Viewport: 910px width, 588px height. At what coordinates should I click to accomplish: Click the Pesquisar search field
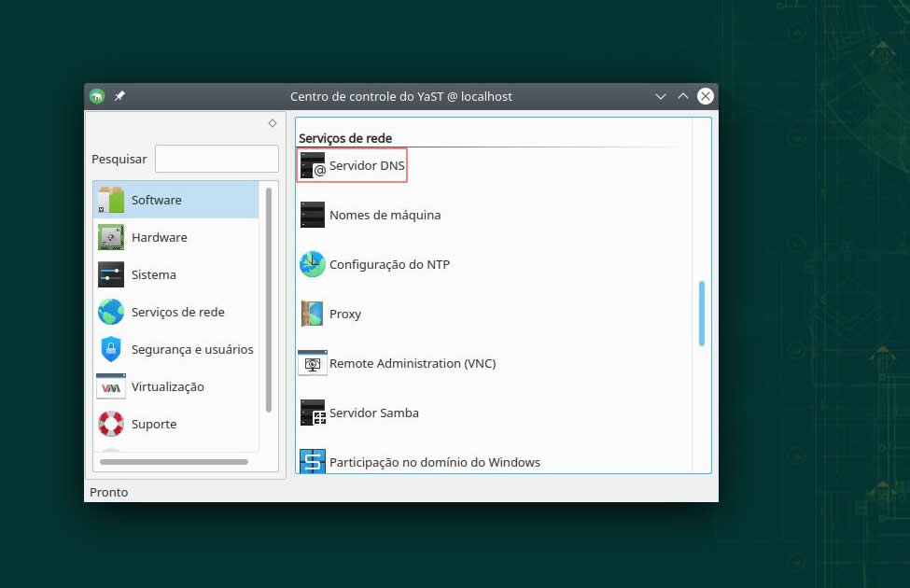point(217,159)
